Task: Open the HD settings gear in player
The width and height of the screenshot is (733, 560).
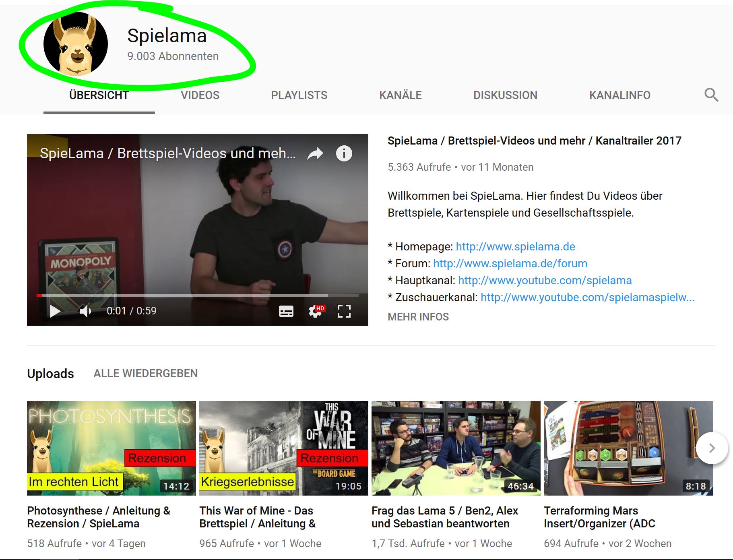Action: (x=316, y=311)
